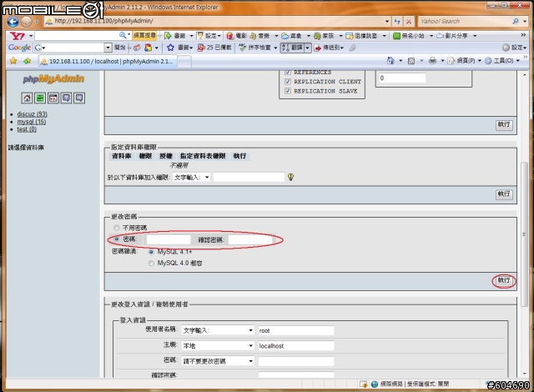Click the Yahoo! Search box

click(x=465, y=21)
